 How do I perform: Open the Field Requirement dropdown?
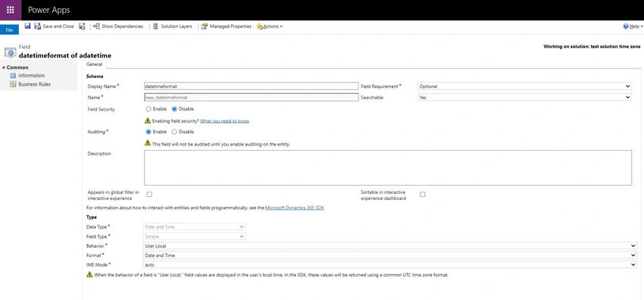524,86
